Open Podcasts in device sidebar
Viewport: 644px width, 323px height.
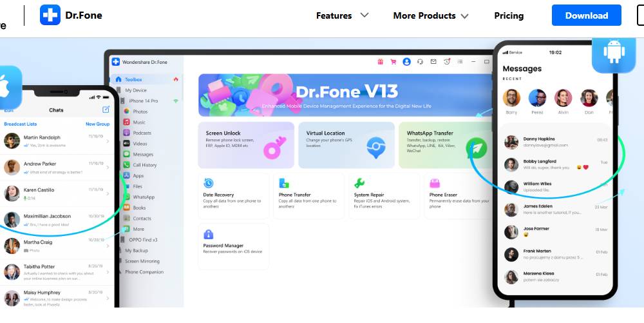tap(138, 133)
